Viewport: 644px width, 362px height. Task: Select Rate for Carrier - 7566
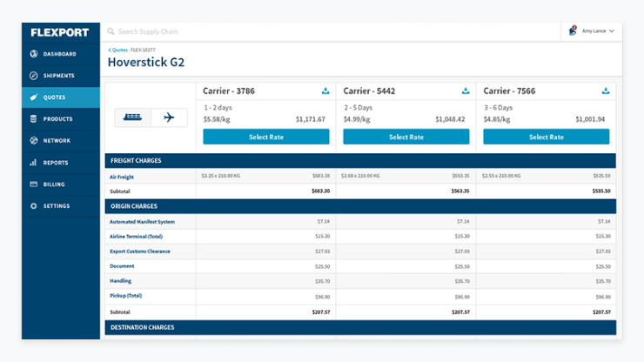[547, 137]
